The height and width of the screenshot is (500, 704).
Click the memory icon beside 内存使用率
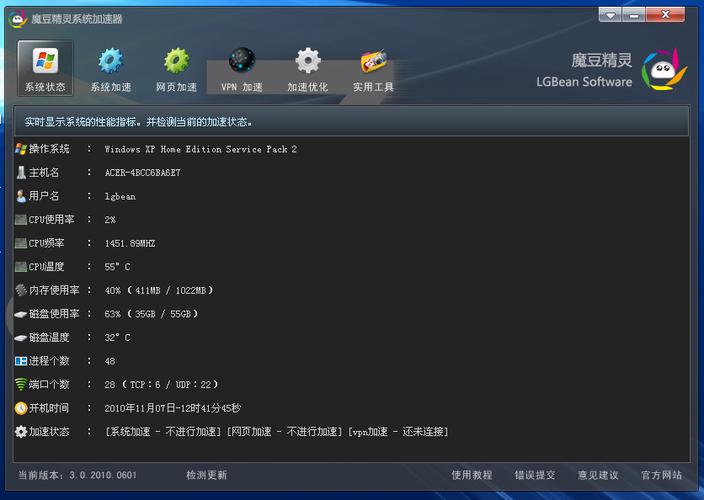21,290
